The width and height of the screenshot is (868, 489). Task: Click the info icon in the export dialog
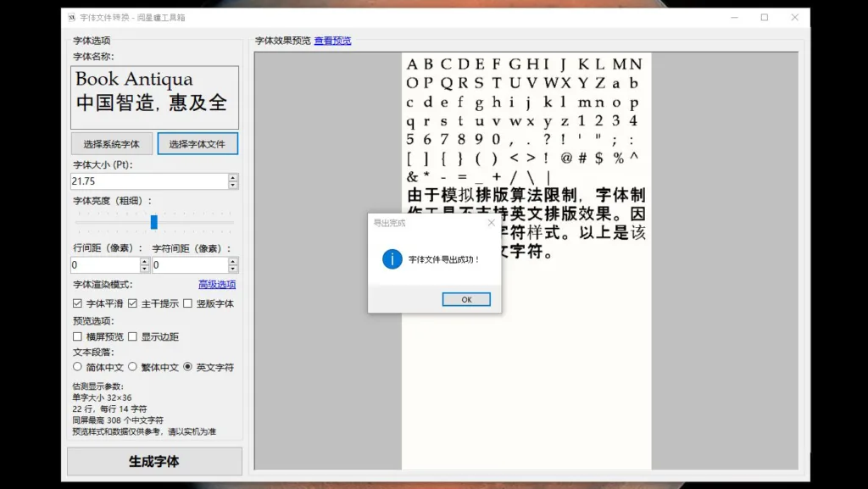point(391,260)
